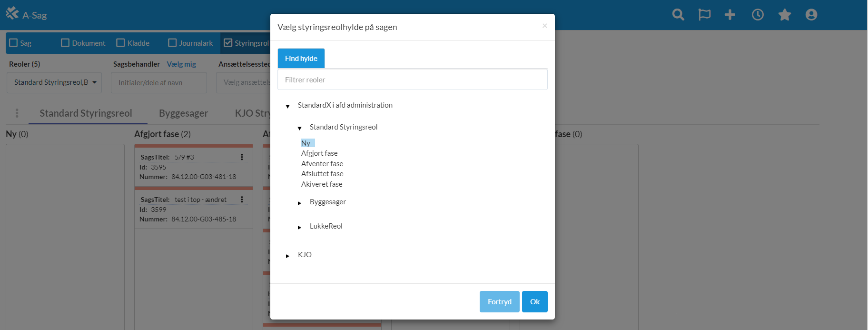Enable the Sag checkbox
The width and height of the screenshot is (868, 330).
[14, 43]
